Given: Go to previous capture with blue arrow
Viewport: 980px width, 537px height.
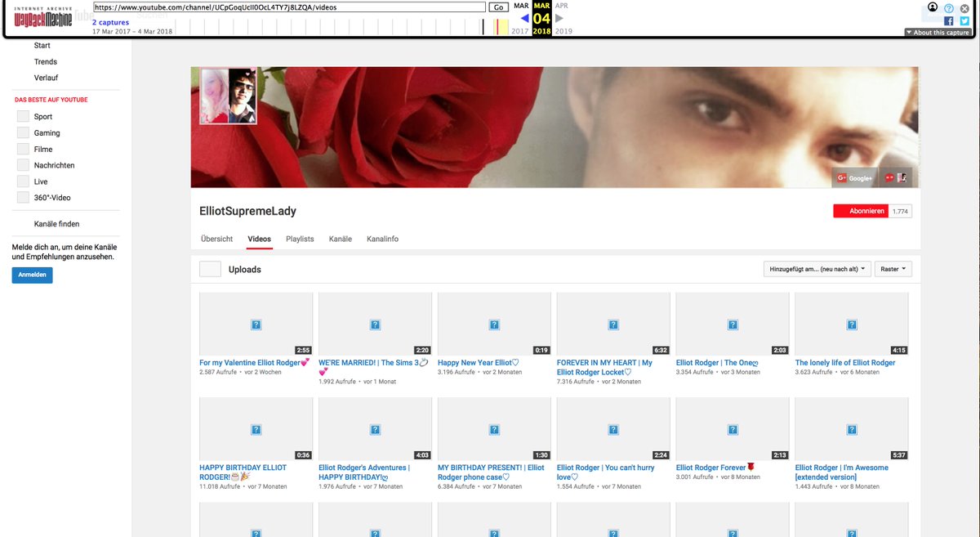Looking at the screenshot, I should (524, 18).
